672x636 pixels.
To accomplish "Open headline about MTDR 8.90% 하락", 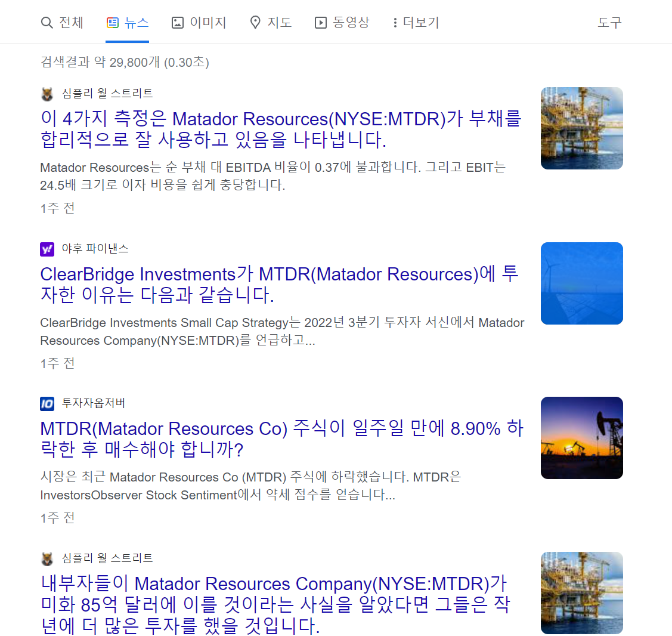I will point(282,439).
